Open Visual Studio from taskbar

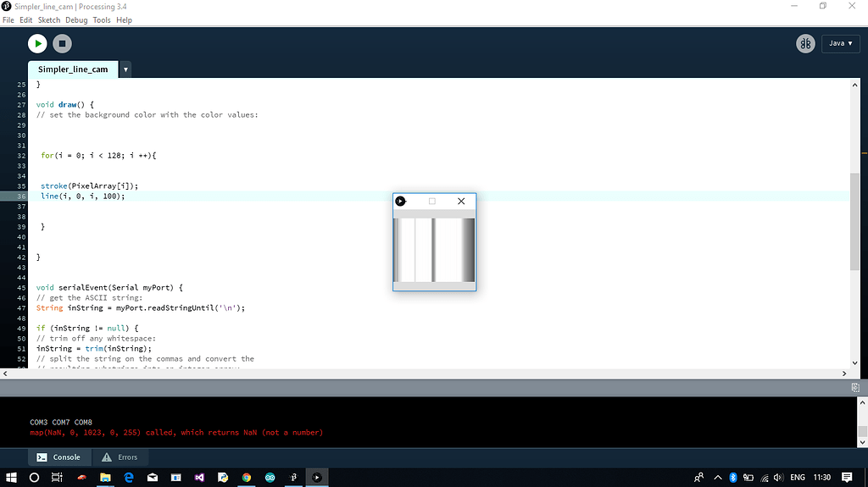coord(199,477)
